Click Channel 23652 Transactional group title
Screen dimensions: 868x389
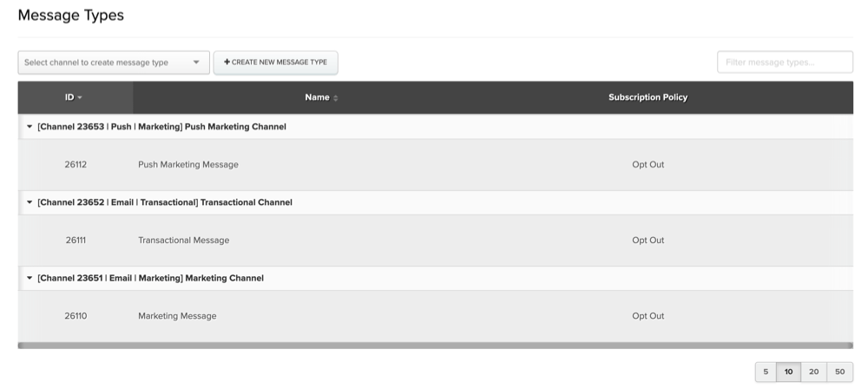pyautogui.click(x=165, y=202)
